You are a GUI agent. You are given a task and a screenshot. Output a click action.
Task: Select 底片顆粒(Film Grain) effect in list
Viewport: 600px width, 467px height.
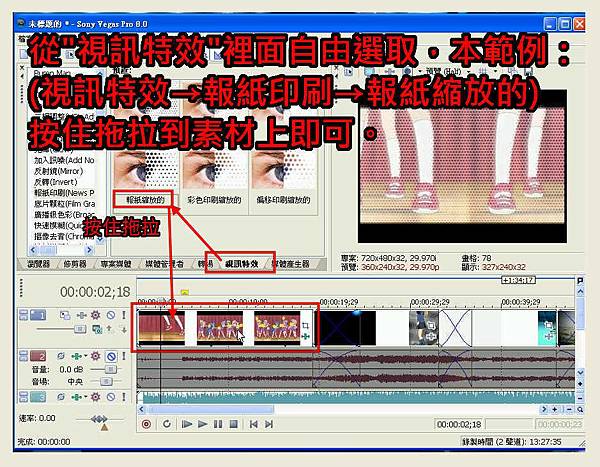[64, 204]
